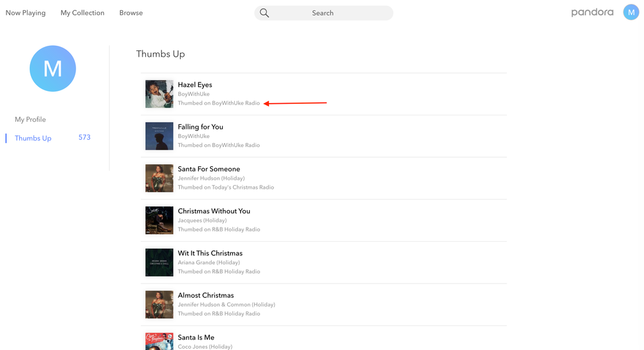
Task: Focus the Search field
Action: point(324,13)
